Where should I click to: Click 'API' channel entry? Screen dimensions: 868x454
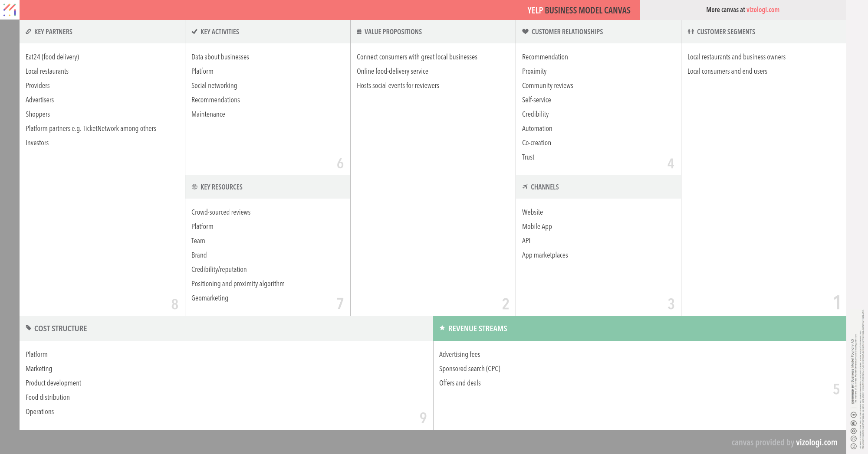point(526,241)
